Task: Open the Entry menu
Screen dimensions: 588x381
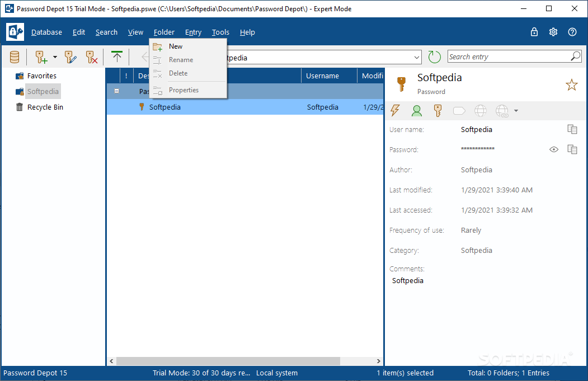Action: click(193, 32)
